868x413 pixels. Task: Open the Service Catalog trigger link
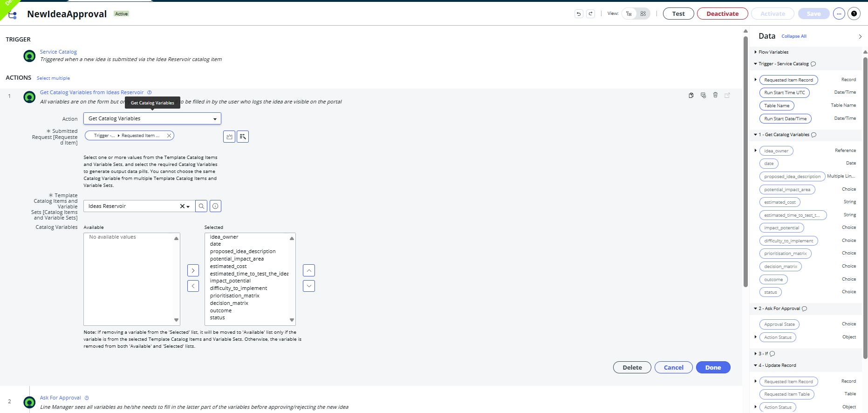point(58,52)
